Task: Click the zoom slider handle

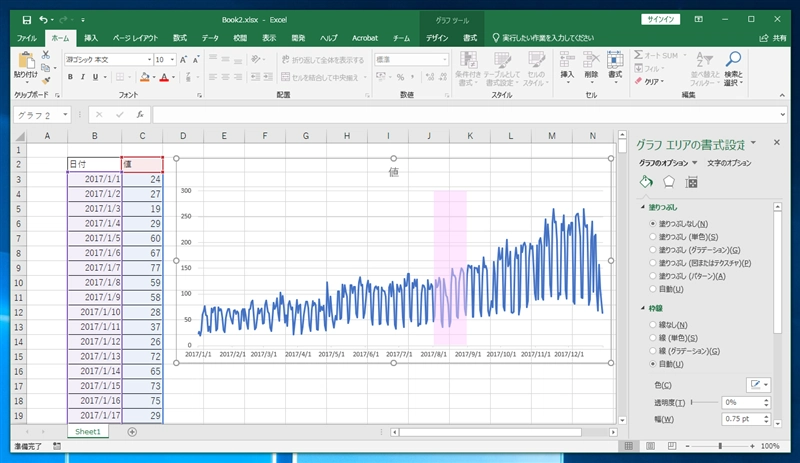Action: [x=720, y=446]
